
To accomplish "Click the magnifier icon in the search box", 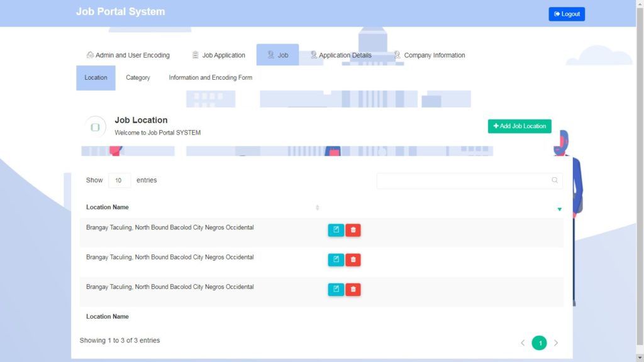I will click(555, 180).
